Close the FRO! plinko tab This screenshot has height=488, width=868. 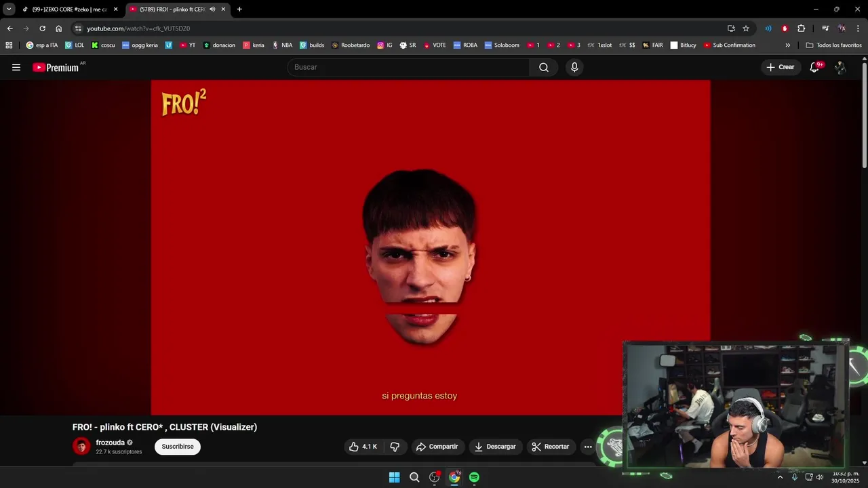(x=223, y=9)
